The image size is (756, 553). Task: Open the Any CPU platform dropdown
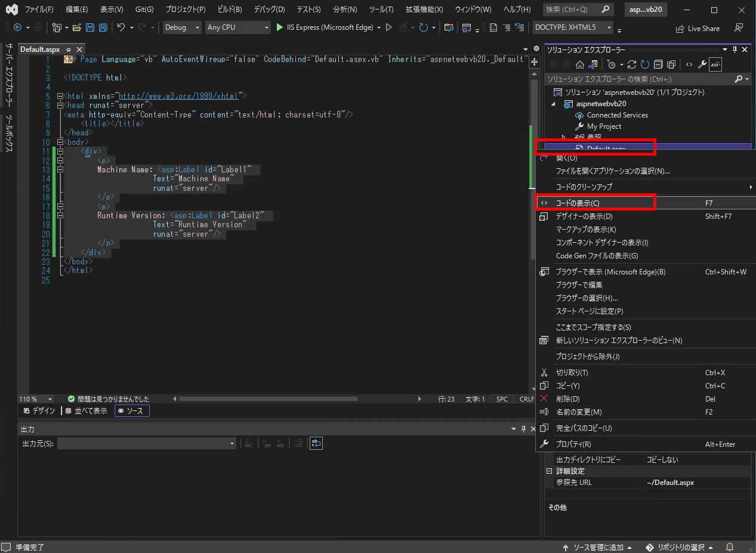(237, 27)
